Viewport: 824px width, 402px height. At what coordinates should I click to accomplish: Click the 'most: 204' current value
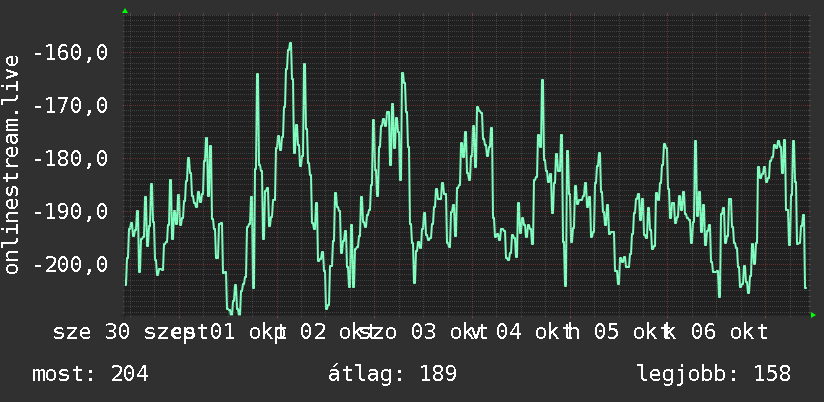pos(90,374)
